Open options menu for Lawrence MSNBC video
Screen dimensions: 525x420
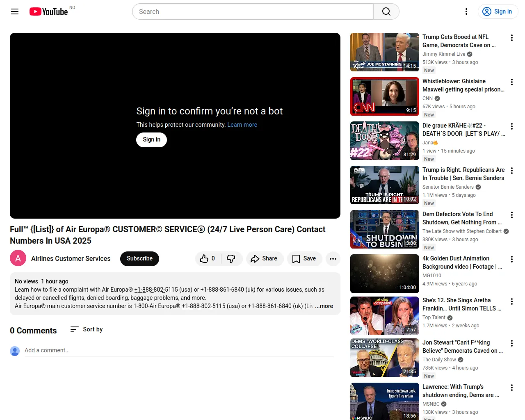pyautogui.click(x=512, y=388)
